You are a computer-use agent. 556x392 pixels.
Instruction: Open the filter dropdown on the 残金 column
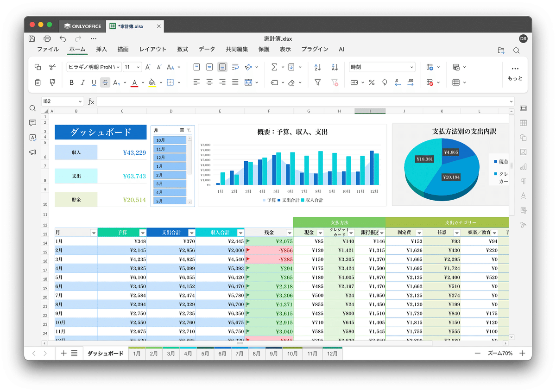(x=289, y=232)
